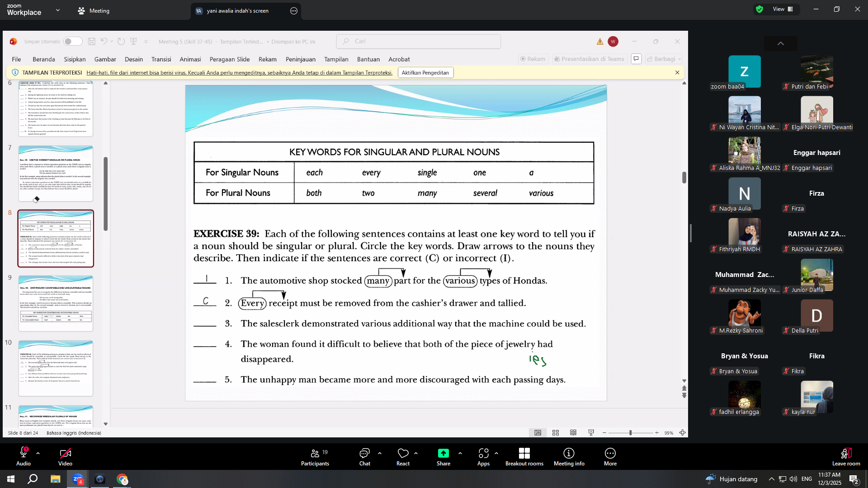Close the protected view warning bar
Screen dimensions: 868x488
[x=677, y=72]
